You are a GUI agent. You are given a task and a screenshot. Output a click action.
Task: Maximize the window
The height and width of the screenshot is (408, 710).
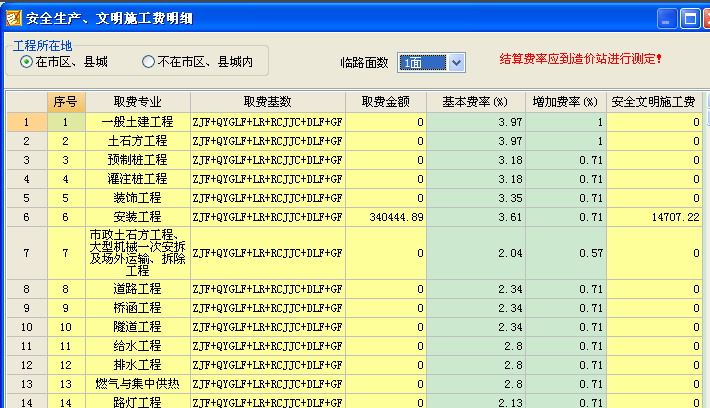[666, 18]
